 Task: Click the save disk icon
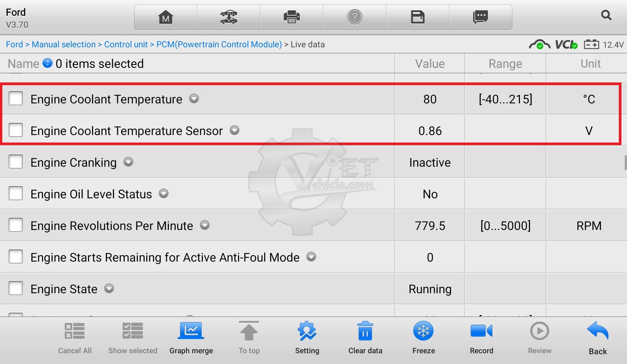[418, 17]
